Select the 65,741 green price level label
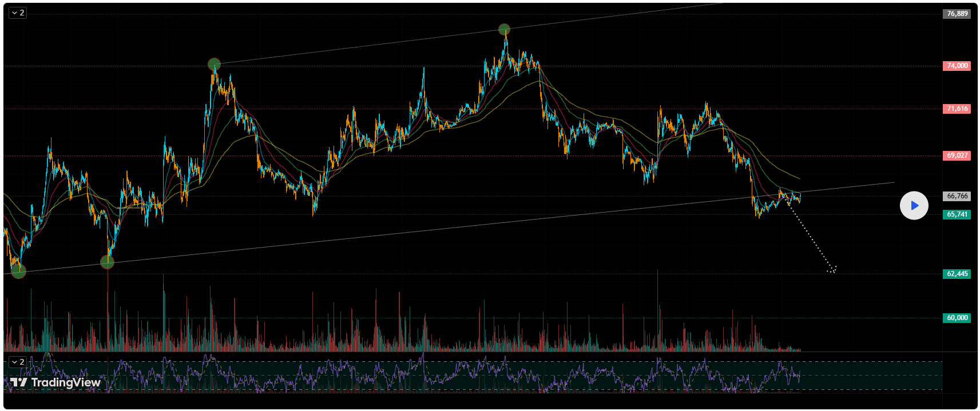 click(957, 214)
